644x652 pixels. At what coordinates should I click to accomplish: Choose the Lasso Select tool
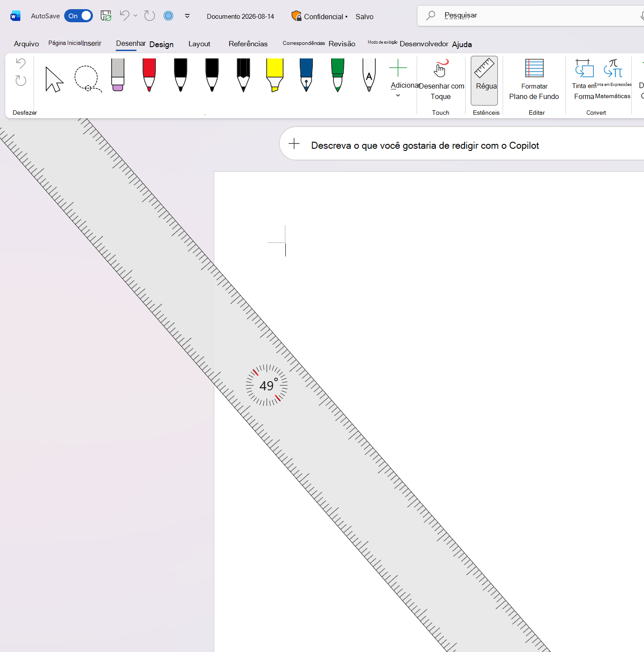[x=88, y=79]
